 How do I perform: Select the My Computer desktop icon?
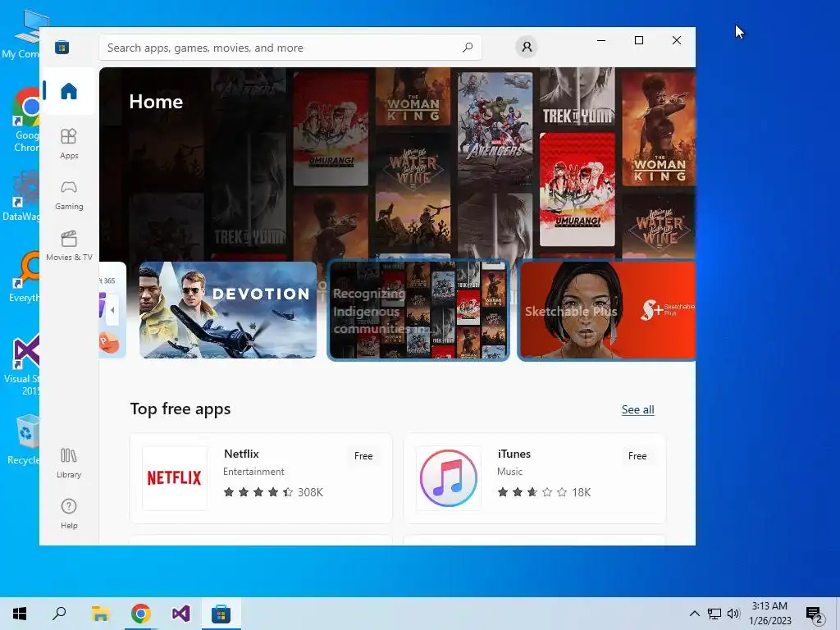[24, 33]
